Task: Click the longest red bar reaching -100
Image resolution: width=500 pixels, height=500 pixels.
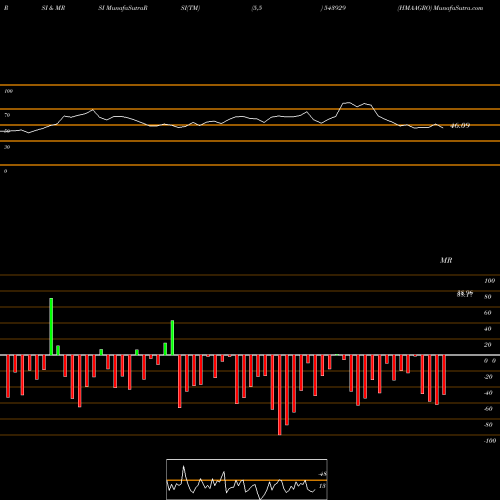Action: [x=280, y=395]
